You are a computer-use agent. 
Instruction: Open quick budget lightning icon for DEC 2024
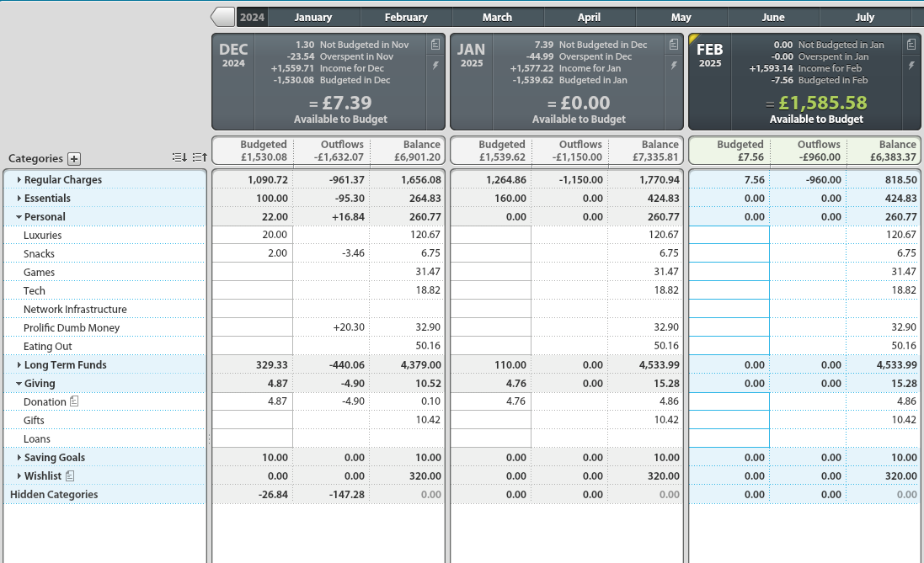coord(435,66)
